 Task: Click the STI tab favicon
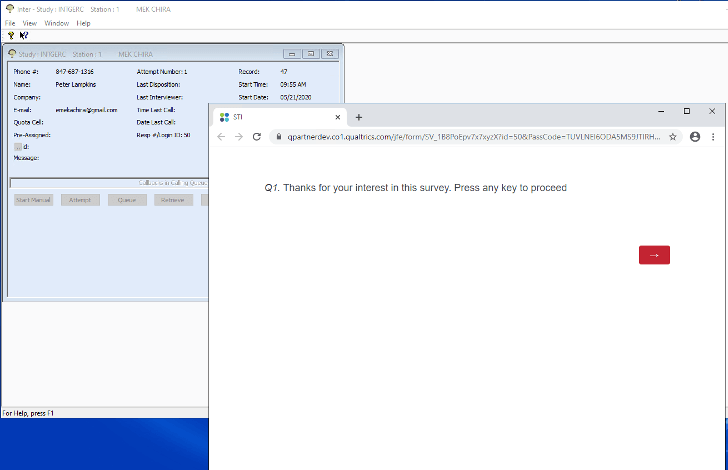click(x=224, y=117)
